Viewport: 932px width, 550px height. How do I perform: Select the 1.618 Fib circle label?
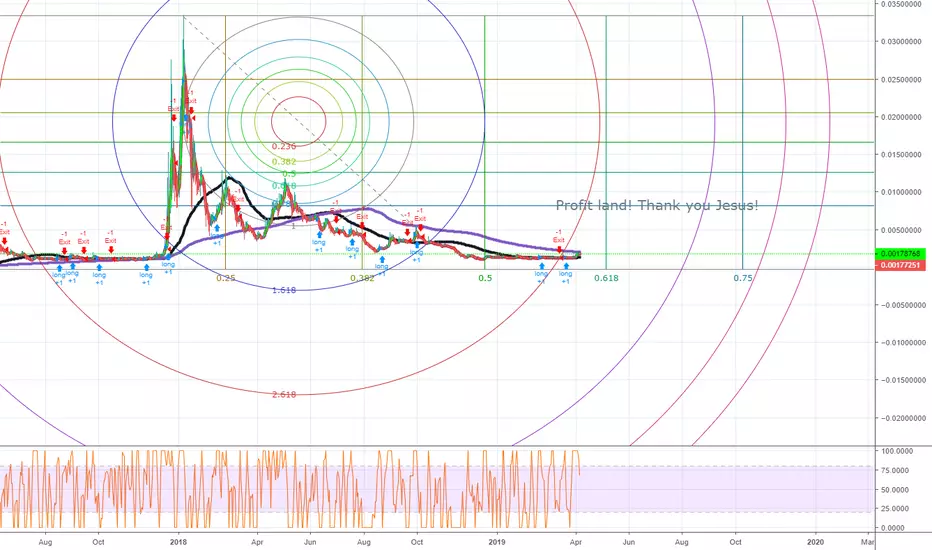(x=284, y=290)
